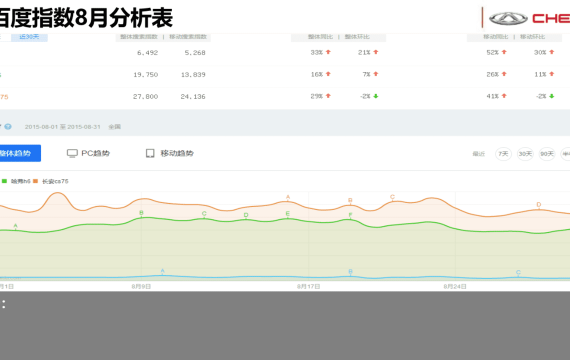The image size is (570, 360).
Task: Click green down arrow in 移动环比 column
Action: pyautogui.click(x=552, y=96)
